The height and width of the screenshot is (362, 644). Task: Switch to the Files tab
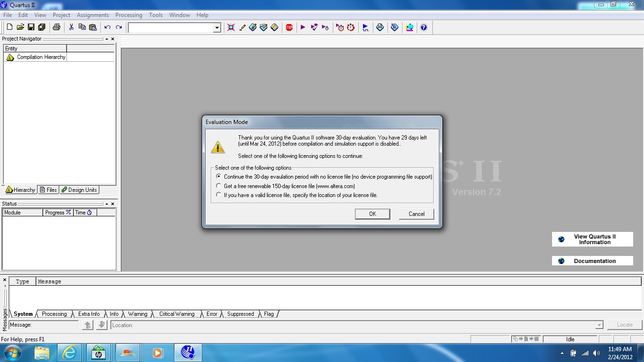tap(48, 190)
